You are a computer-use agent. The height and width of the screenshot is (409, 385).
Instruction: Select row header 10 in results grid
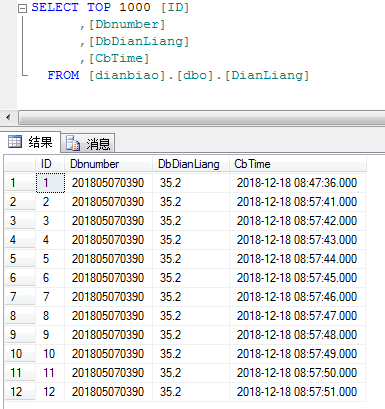pyautogui.click(x=20, y=354)
